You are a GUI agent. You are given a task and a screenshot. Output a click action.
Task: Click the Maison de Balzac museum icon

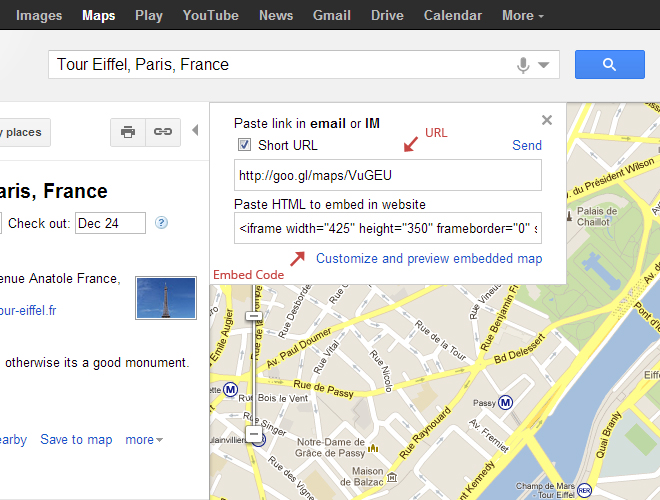(392, 477)
